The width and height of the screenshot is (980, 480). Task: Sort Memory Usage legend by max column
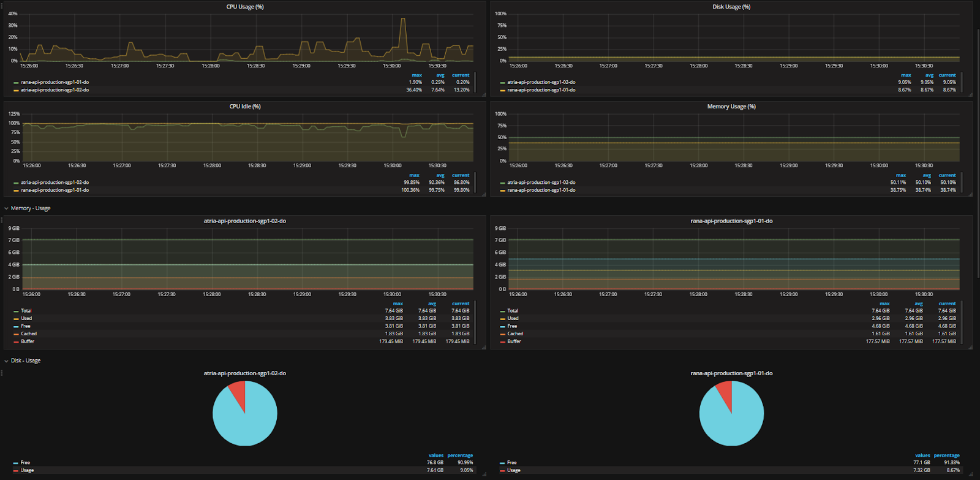[x=900, y=175]
